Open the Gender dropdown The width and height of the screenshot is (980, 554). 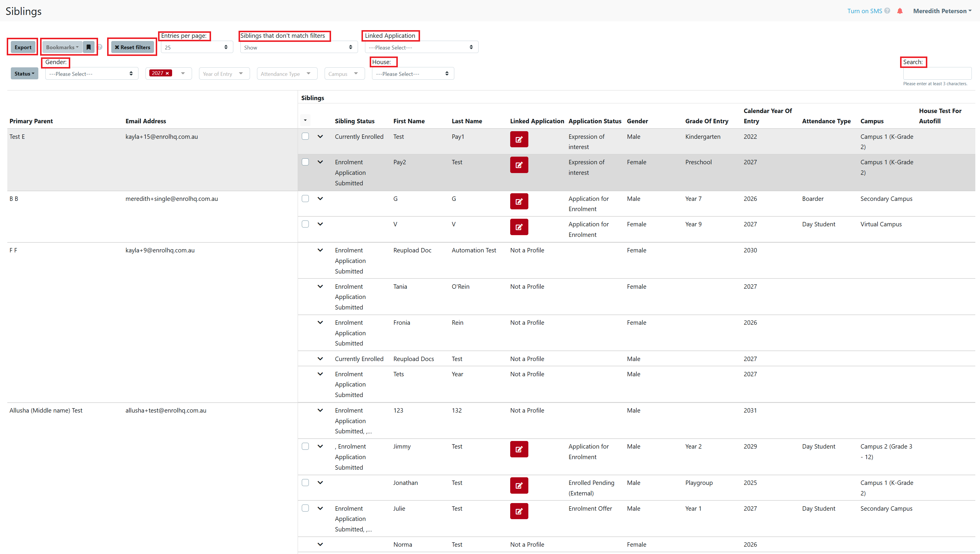(91, 74)
